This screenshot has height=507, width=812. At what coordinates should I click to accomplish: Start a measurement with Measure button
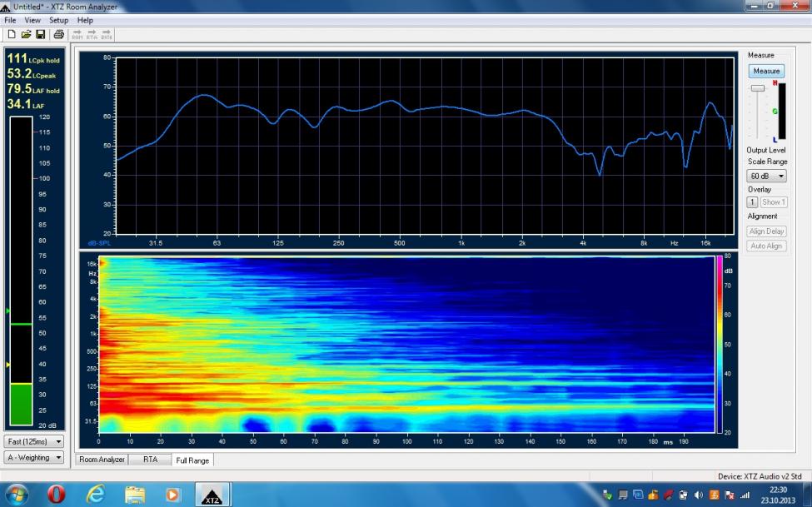(x=766, y=71)
